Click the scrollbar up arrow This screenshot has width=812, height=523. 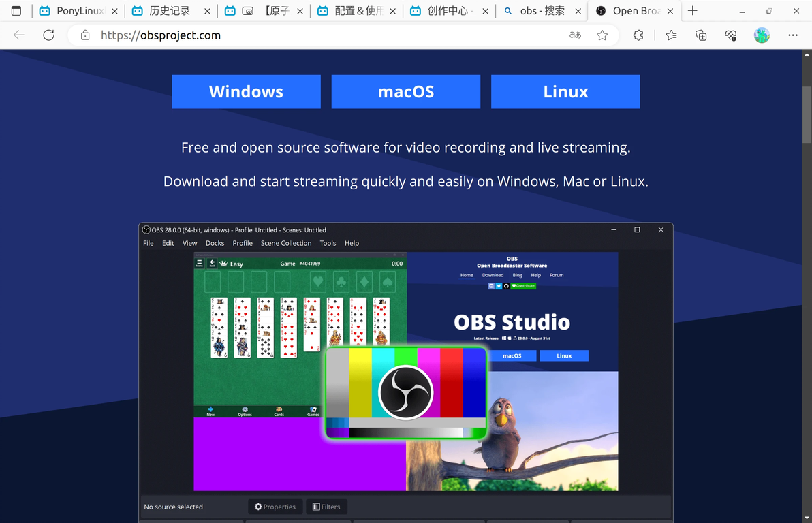point(807,54)
